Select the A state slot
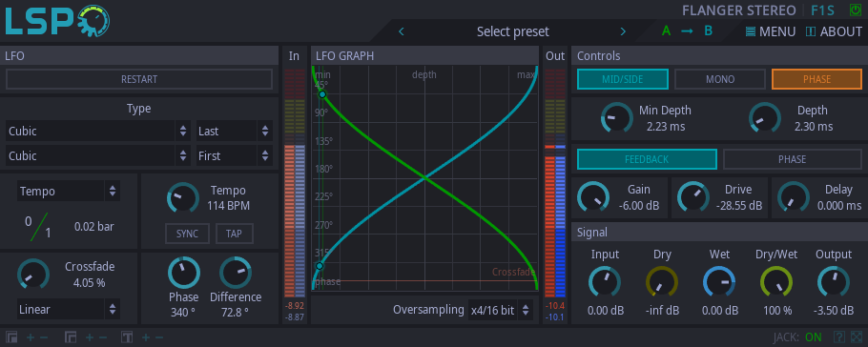 pos(666,31)
